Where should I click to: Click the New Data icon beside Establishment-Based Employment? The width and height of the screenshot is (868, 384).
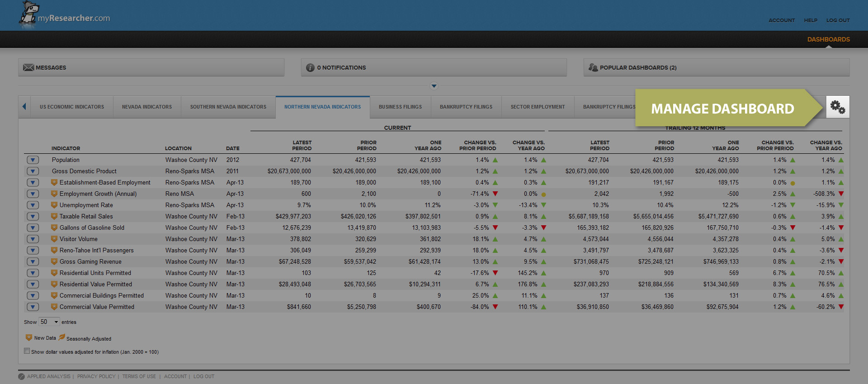coord(54,182)
